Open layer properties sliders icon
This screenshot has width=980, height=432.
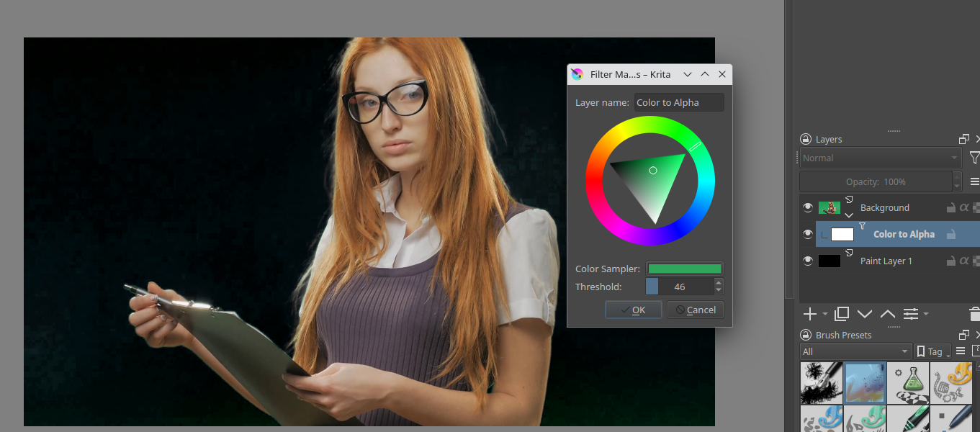coord(911,314)
